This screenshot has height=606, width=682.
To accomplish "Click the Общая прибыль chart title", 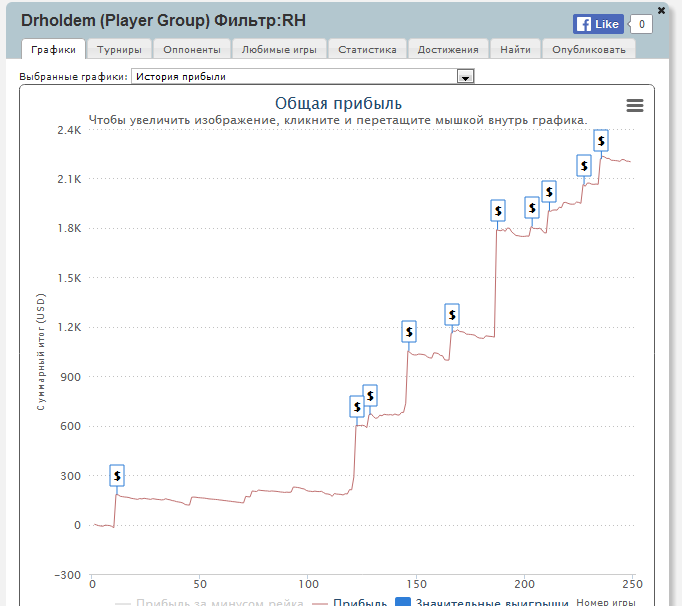I will point(338,104).
